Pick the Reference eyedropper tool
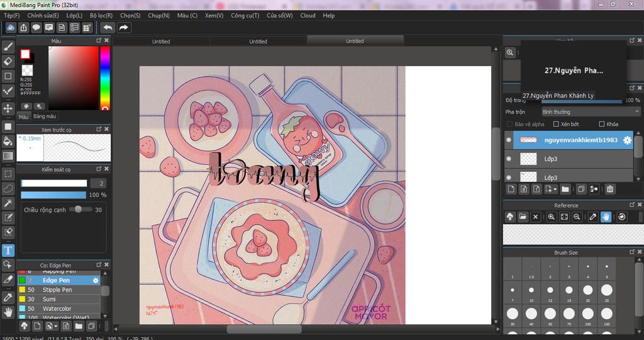This screenshot has width=644, height=340. click(592, 217)
